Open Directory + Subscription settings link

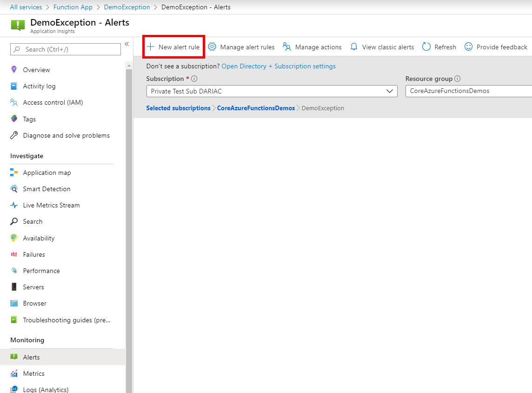pyautogui.click(x=279, y=66)
